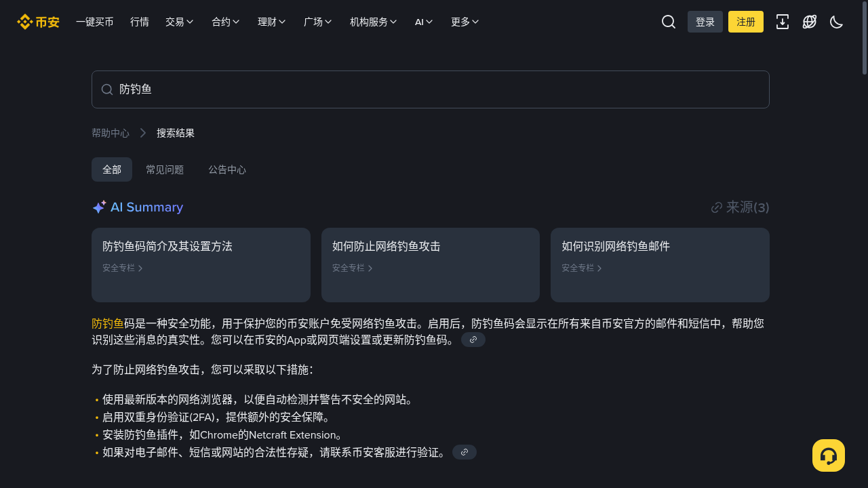Click the 搜索结果 breadcrumb text
868x488 pixels.
tap(176, 133)
